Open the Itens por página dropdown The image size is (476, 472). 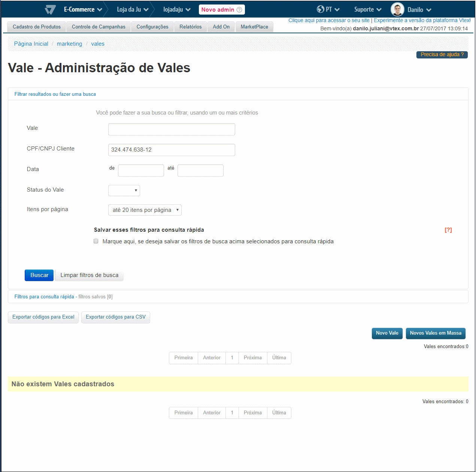coord(145,210)
